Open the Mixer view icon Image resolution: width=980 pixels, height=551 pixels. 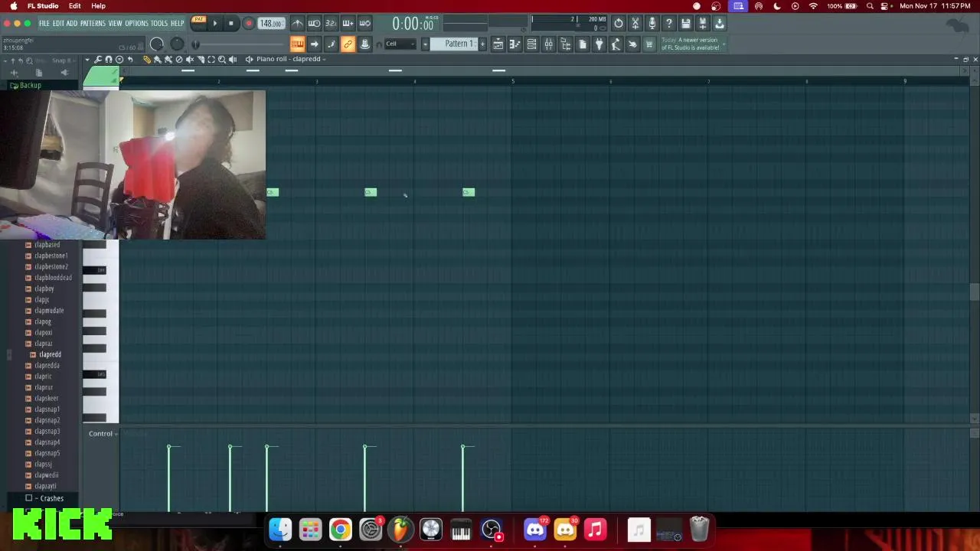coord(549,44)
